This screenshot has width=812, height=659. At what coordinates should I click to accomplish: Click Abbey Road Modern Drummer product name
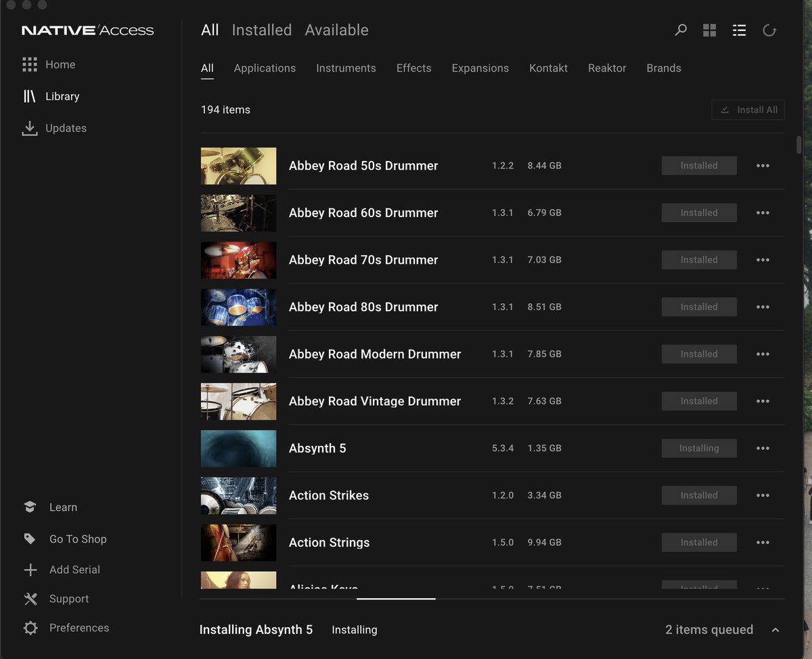tap(375, 354)
